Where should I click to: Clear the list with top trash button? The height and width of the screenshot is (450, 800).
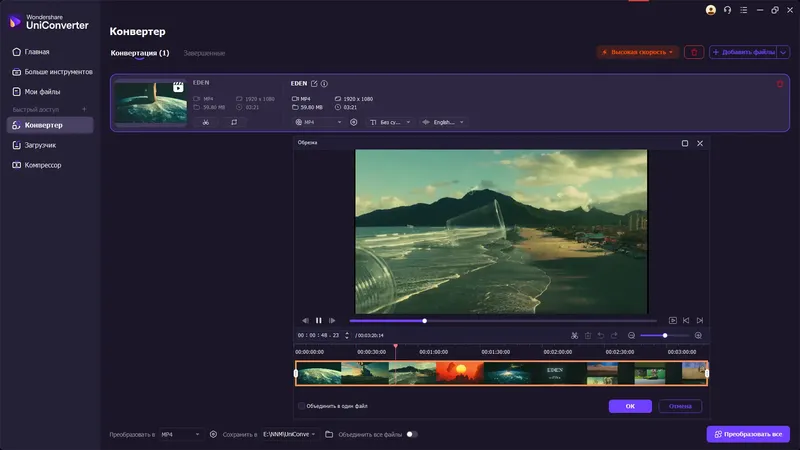click(694, 52)
